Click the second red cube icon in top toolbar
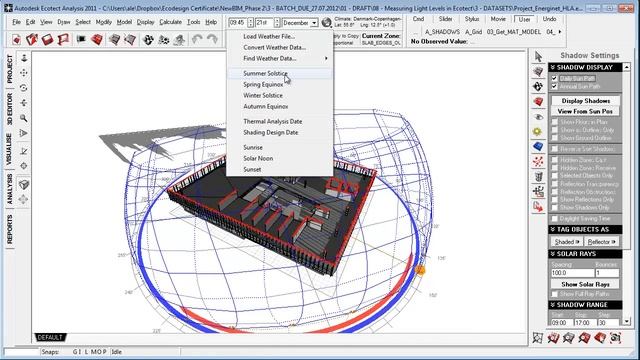640x360 pixels. (32, 40)
